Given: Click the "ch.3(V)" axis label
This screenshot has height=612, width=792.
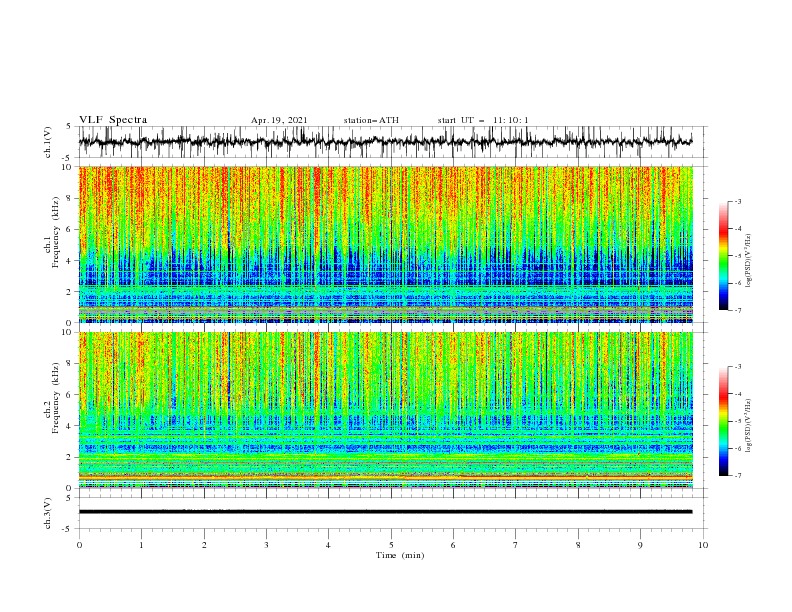Looking at the screenshot, I should pyautogui.click(x=48, y=513).
